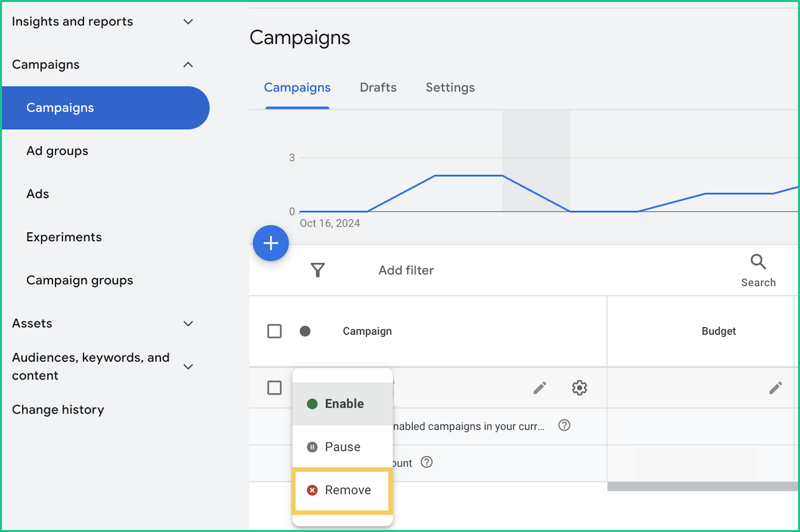Screen dimensions: 800x532
Task: Open campaign settings gear icon
Action: [x=579, y=388]
